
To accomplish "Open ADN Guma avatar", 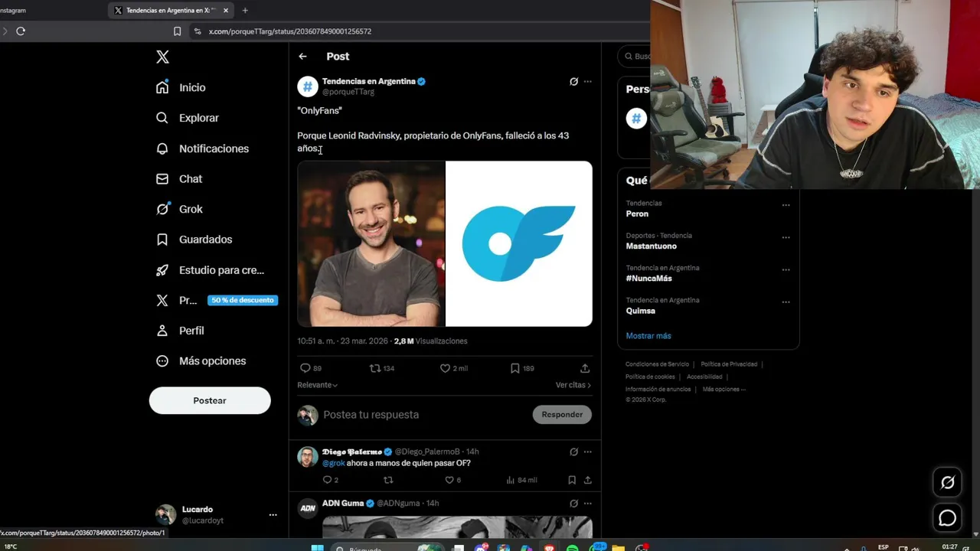I will (x=308, y=508).
